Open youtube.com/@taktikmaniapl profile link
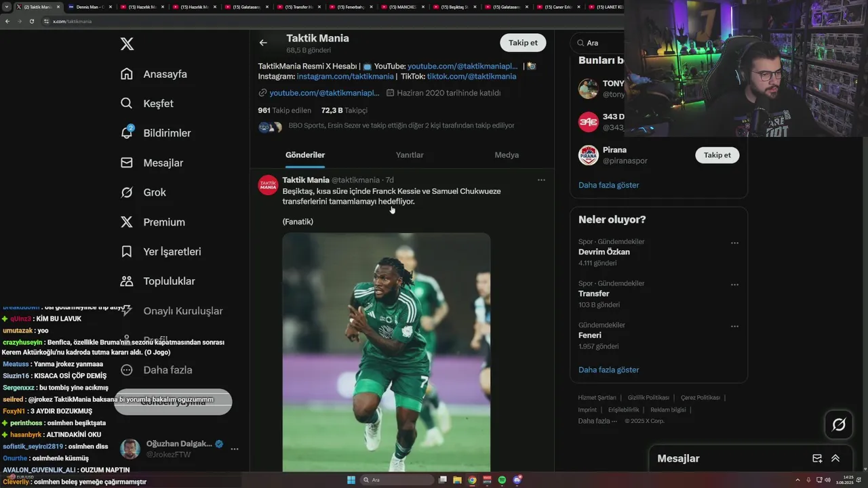The width and height of the screenshot is (868, 488). pos(324,93)
